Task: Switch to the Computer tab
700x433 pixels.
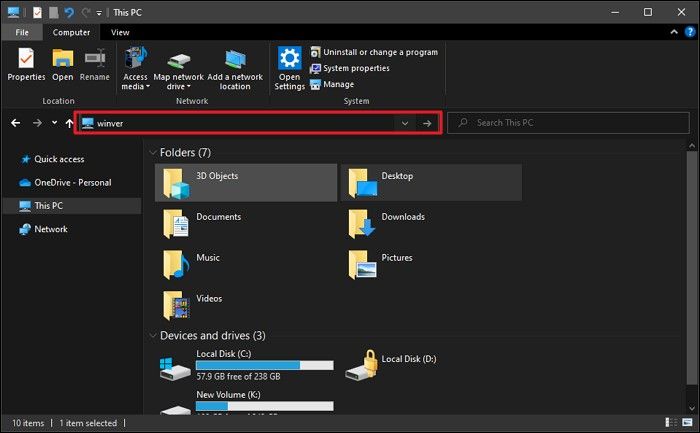Action: [x=71, y=32]
